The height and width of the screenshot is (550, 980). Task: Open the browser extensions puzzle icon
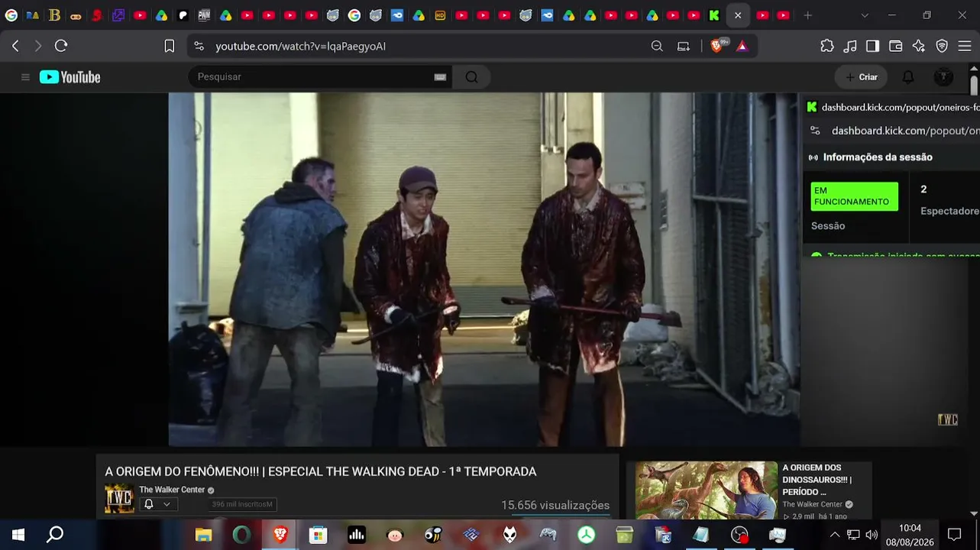827,46
